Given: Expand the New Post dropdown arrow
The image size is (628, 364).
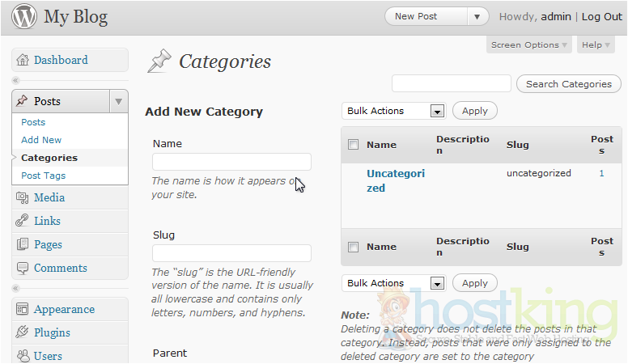Looking at the screenshot, I should point(477,16).
